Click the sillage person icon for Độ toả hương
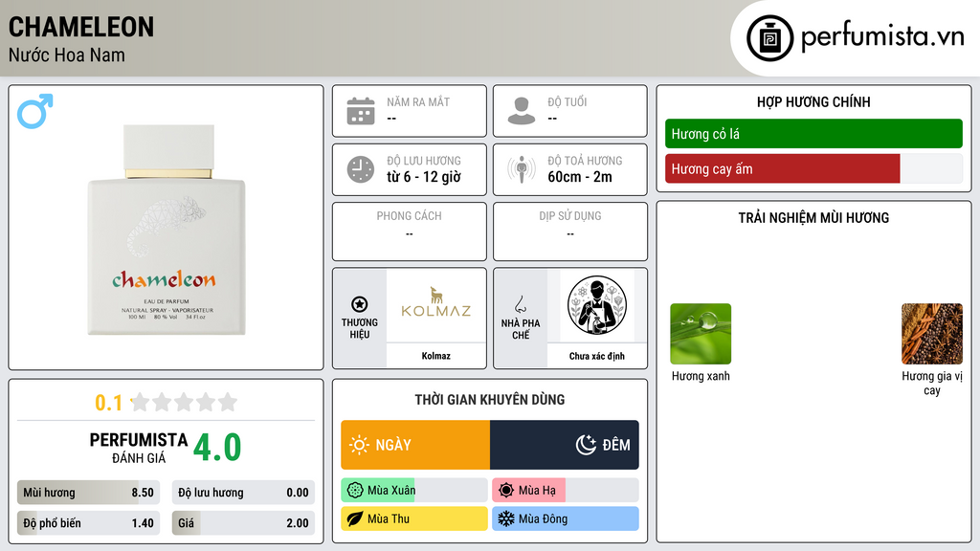 click(522, 169)
